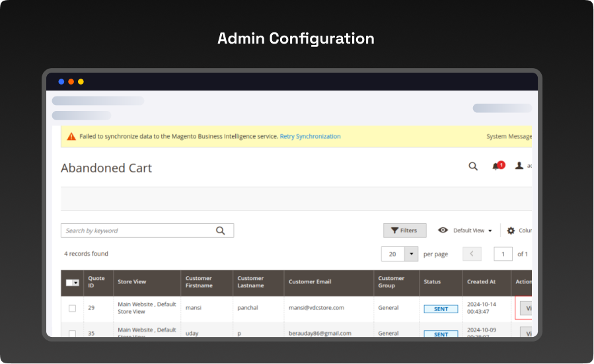Click the eye icon for Default View

tap(443, 231)
